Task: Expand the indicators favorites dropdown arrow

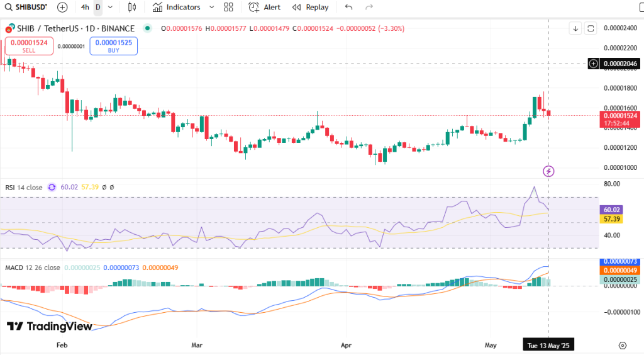Action: (x=211, y=7)
